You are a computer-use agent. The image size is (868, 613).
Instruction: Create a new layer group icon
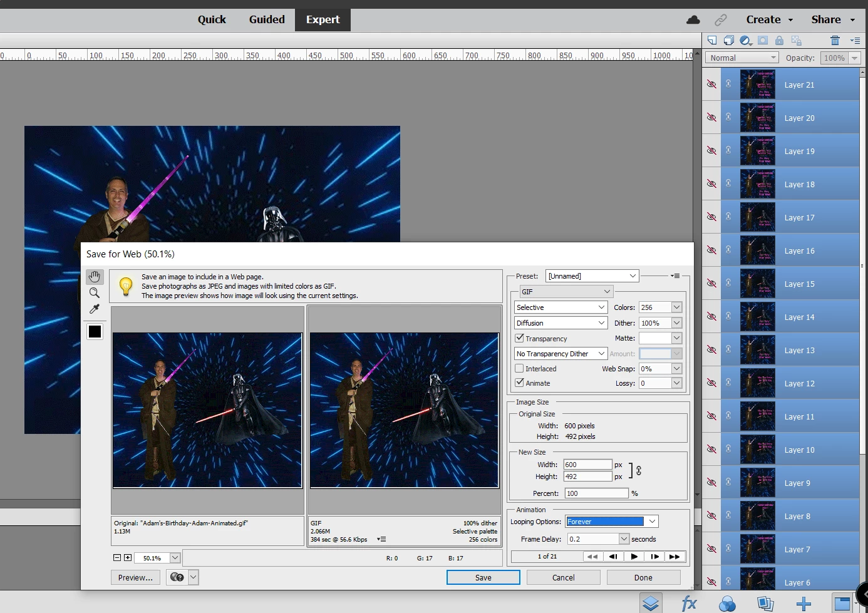coord(729,40)
